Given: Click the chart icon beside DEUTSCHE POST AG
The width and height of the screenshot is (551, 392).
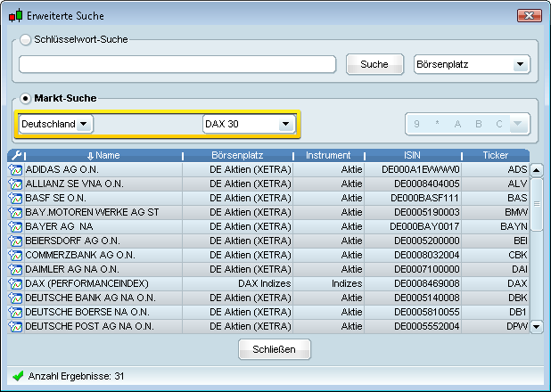Looking at the screenshot, I should tap(15, 326).
